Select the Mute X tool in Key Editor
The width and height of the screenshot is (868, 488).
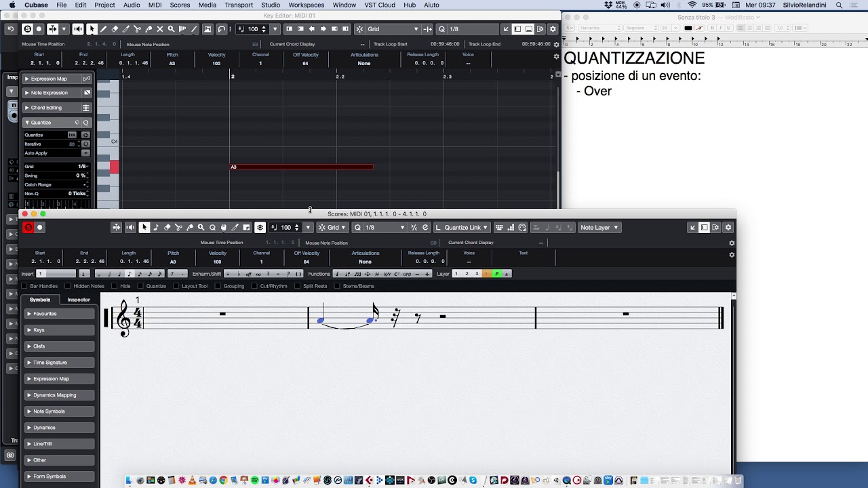159,29
